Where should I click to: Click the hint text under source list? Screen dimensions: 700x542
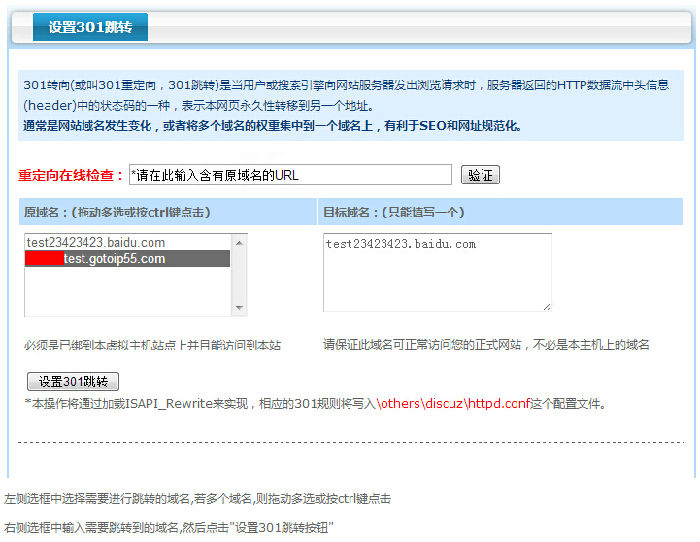click(153, 345)
